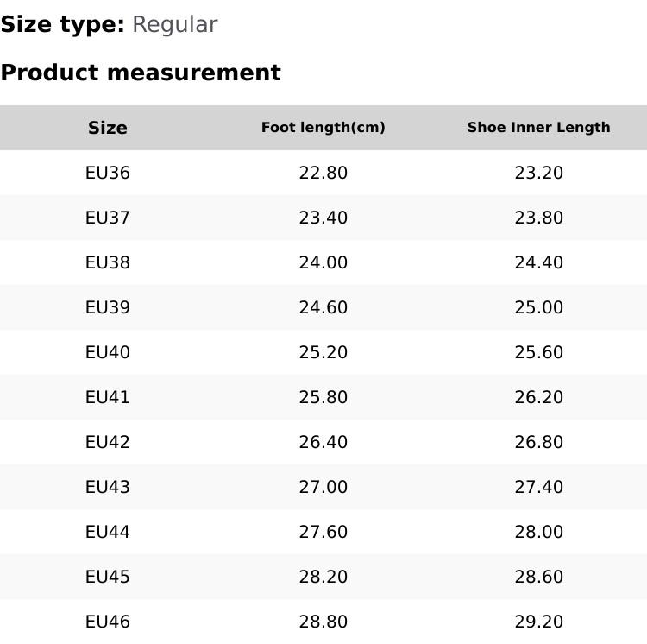The image size is (647, 644).
Task: Select the EU39 row label
Action: point(108,307)
